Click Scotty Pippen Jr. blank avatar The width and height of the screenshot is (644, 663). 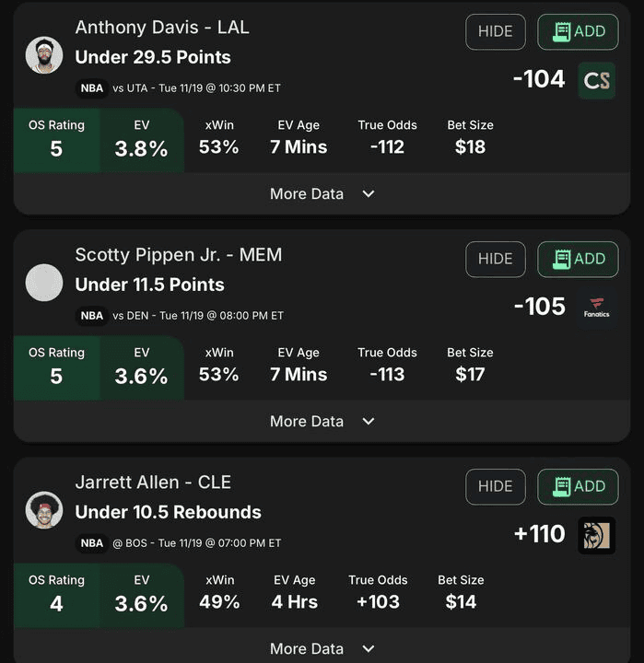(44, 283)
